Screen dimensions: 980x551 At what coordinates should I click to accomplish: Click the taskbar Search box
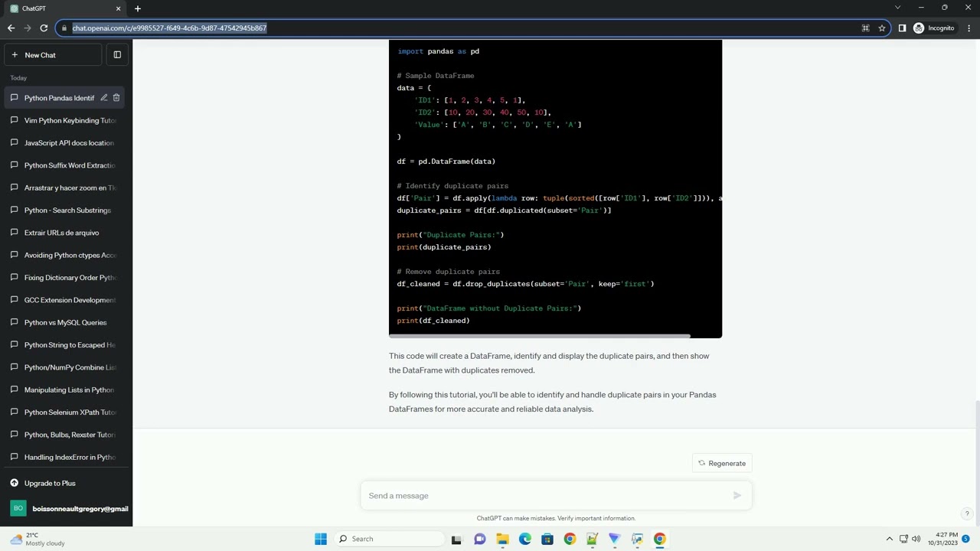(389, 539)
